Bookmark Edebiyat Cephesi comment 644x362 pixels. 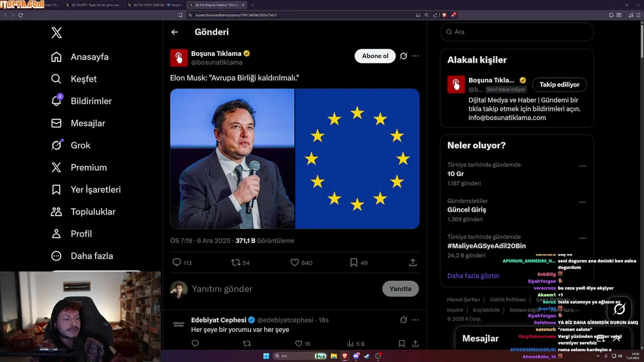tap(401, 344)
